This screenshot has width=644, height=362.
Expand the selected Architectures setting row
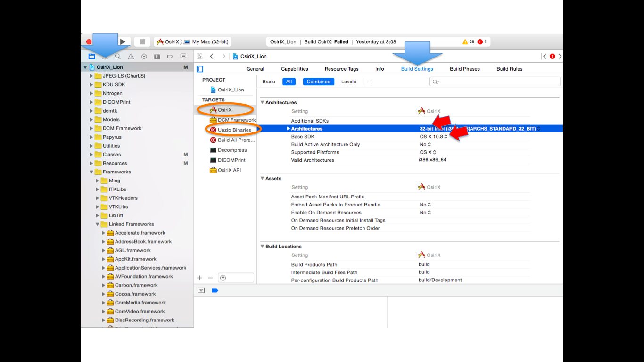click(289, 129)
